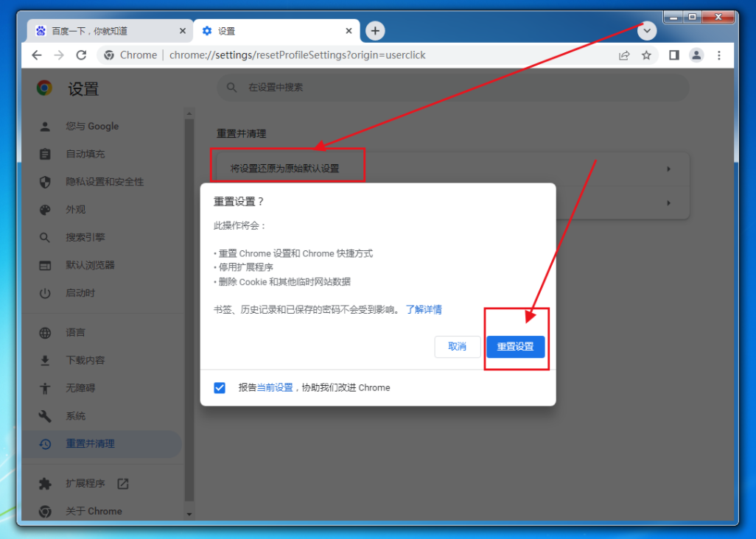Open the side panel icon

(674, 55)
